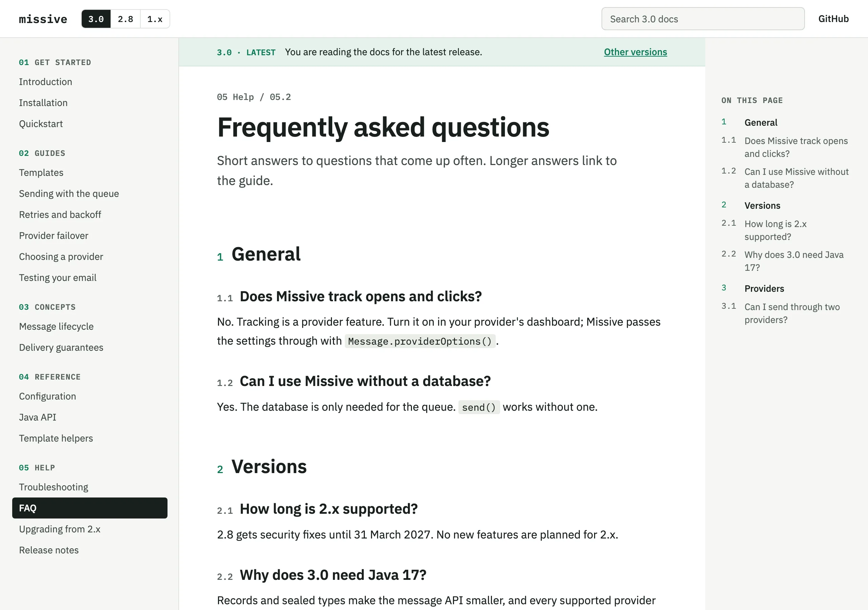Open the Quickstart page
The image size is (868, 610).
pos(41,124)
